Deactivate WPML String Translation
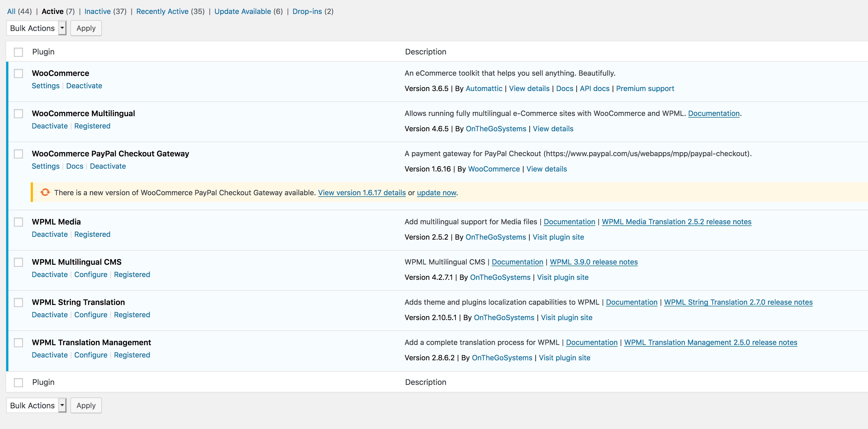868x429 pixels. [49, 315]
